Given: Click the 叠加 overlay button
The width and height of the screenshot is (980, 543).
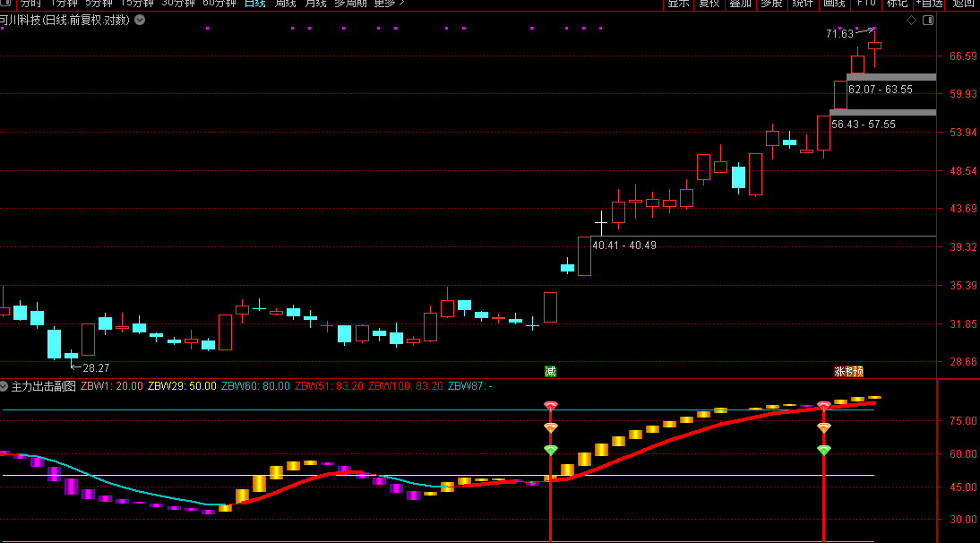Looking at the screenshot, I should click(741, 3).
